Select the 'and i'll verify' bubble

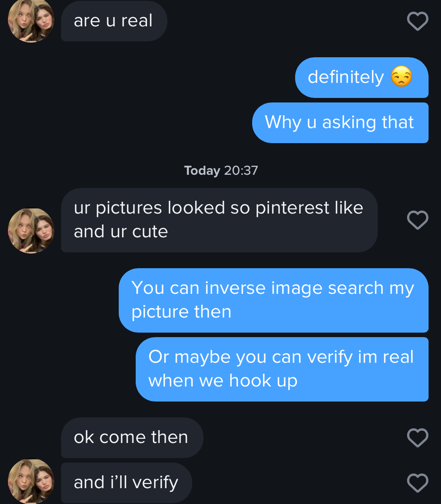[127, 483]
